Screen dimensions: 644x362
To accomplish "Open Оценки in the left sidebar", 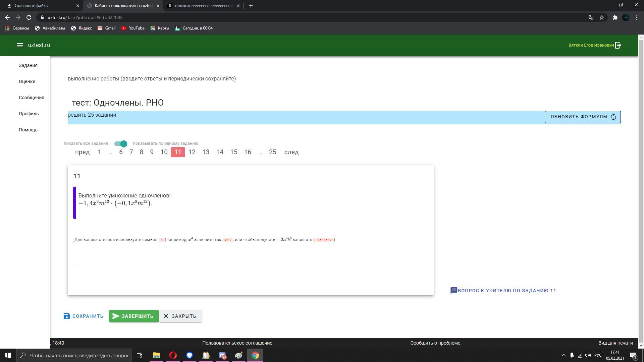I will coord(27,81).
